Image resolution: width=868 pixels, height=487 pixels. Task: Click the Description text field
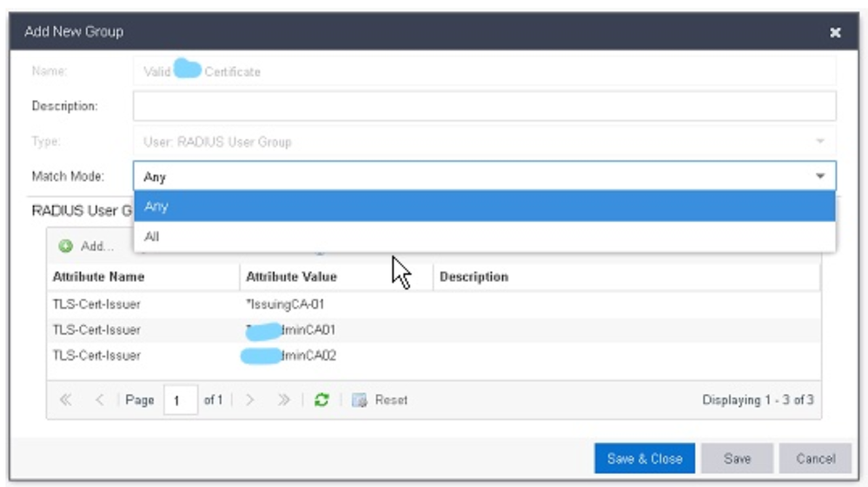(x=484, y=106)
